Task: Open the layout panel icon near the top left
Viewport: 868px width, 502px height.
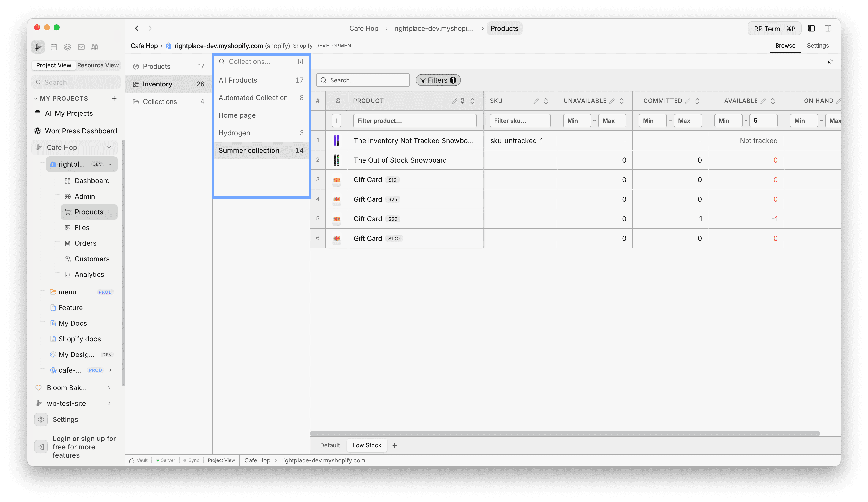Action: click(54, 47)
